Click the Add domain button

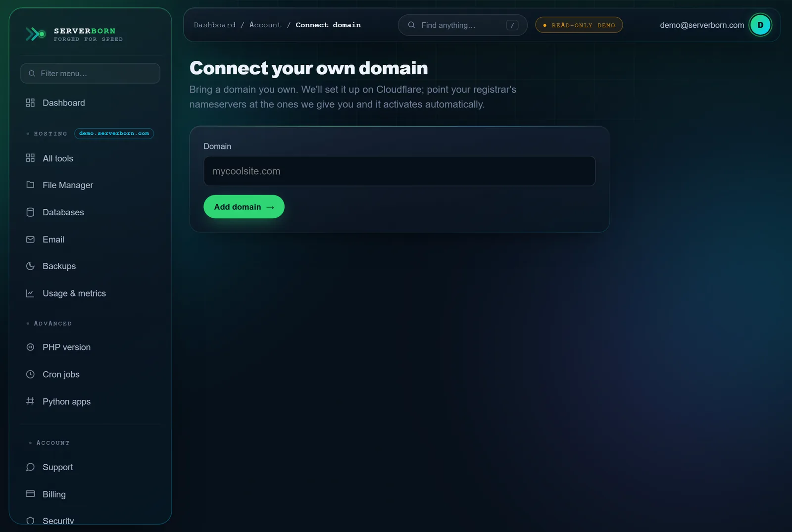coord(244,207)
